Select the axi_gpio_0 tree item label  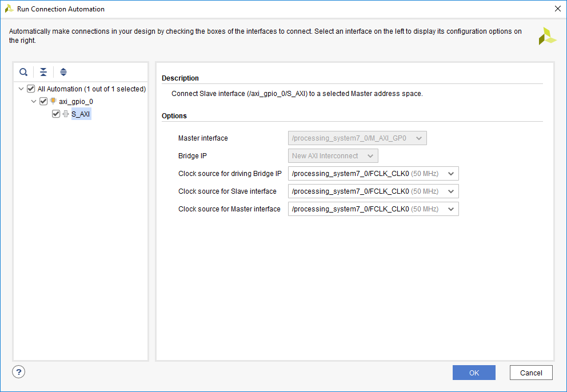click(76, 102)
